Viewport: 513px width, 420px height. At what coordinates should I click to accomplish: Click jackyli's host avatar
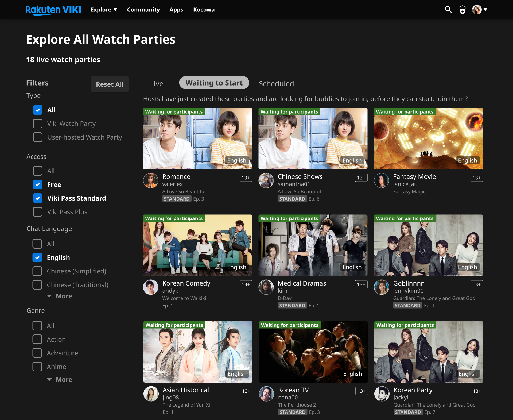coord(382,394)
